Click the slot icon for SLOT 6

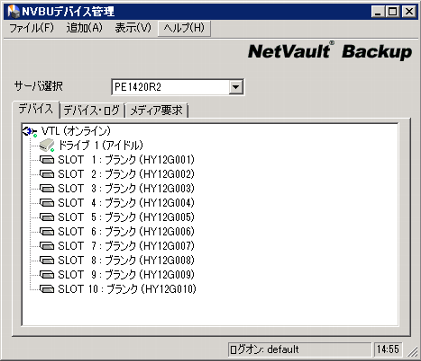tap(47, 232)
